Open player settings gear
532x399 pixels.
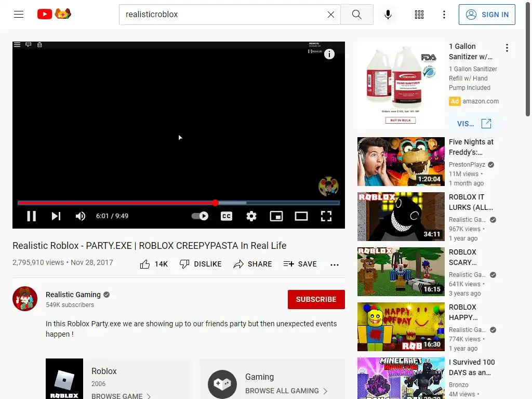(x=251, y=216)
